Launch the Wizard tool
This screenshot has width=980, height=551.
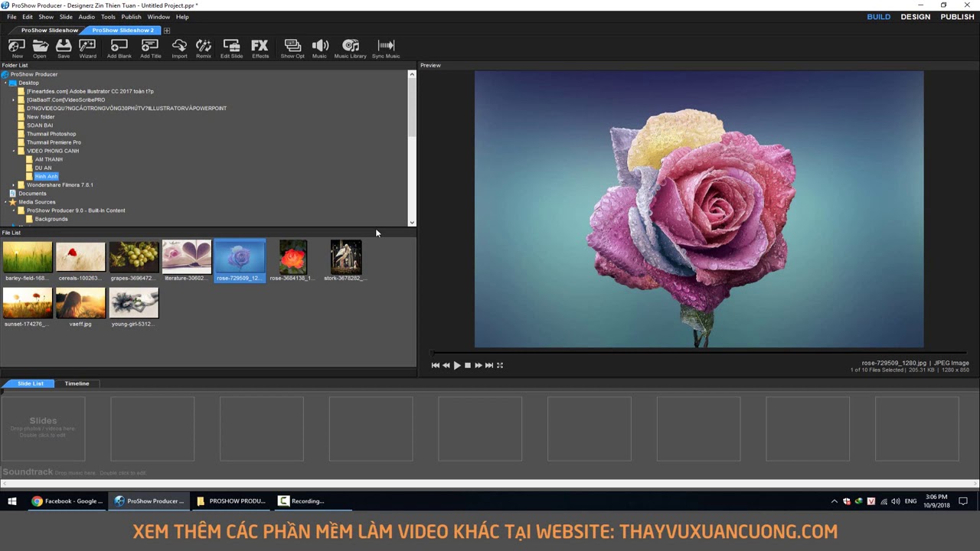[88, 48]
